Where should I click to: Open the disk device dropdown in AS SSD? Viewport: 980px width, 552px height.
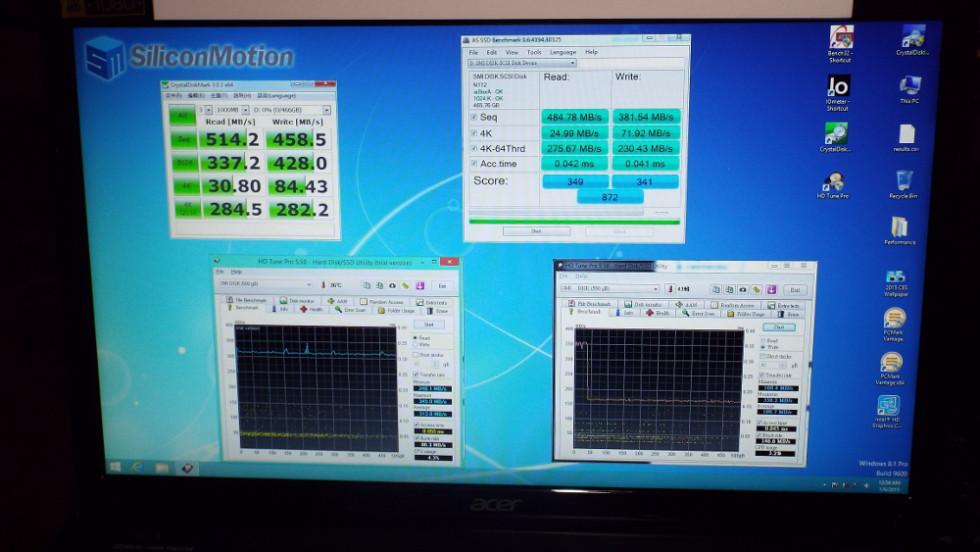coord(521,63)
